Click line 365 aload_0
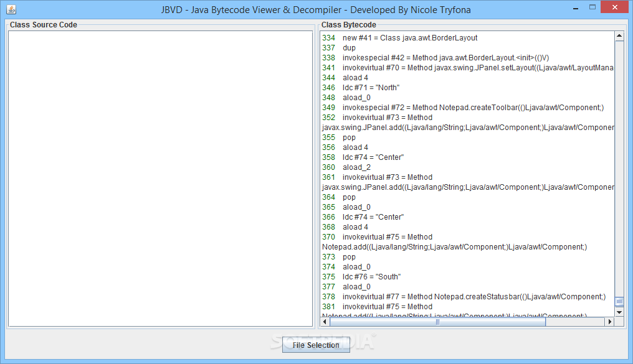Image resolution: width=633 pixels, height=364 pixels. point(346,207)
